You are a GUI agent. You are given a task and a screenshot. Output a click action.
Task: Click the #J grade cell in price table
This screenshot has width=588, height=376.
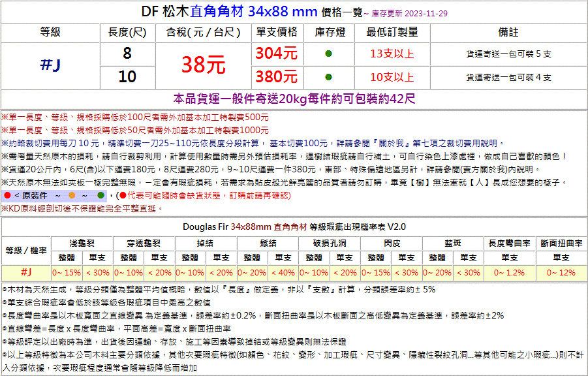pos(50,65)
